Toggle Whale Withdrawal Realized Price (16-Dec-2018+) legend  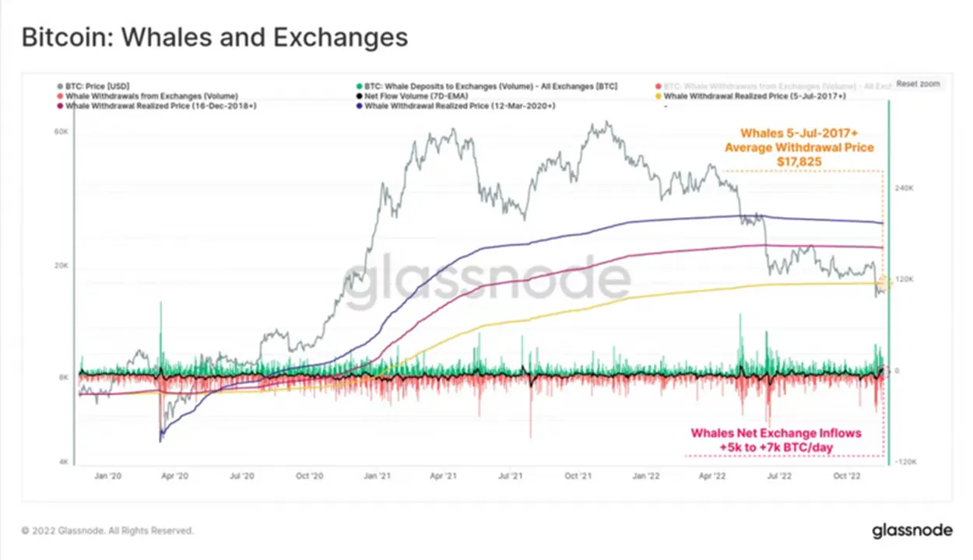(157, 105)
